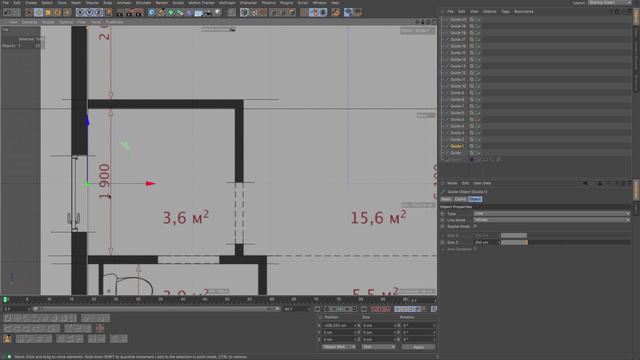Select the Live Selection tool
Viewport: 640px width, 360px height.
pyautogui.click(x=29, y=13)
